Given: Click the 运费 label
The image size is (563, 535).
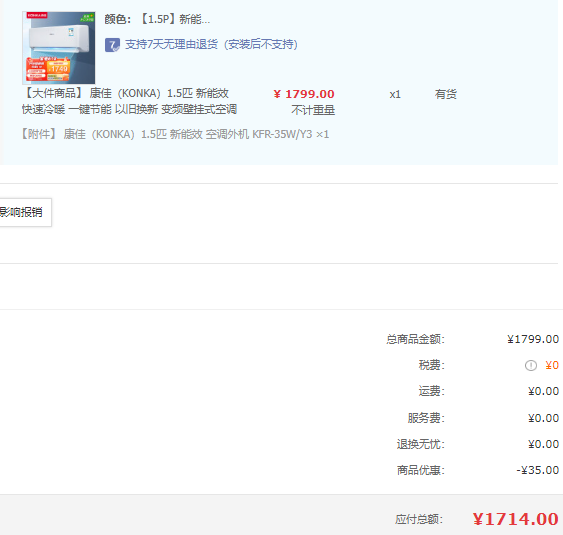Looking at the screenshot, I should click(x=432, y=391).
